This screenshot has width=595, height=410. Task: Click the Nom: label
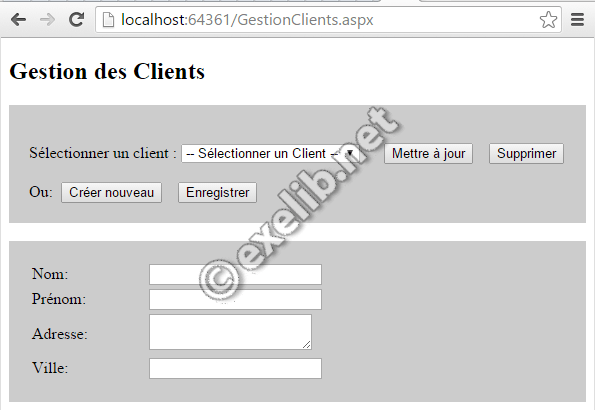point(50,274)
